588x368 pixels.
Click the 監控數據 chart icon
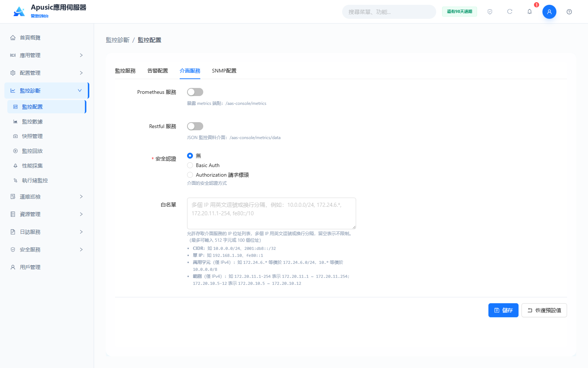click(x=15, y=121)
